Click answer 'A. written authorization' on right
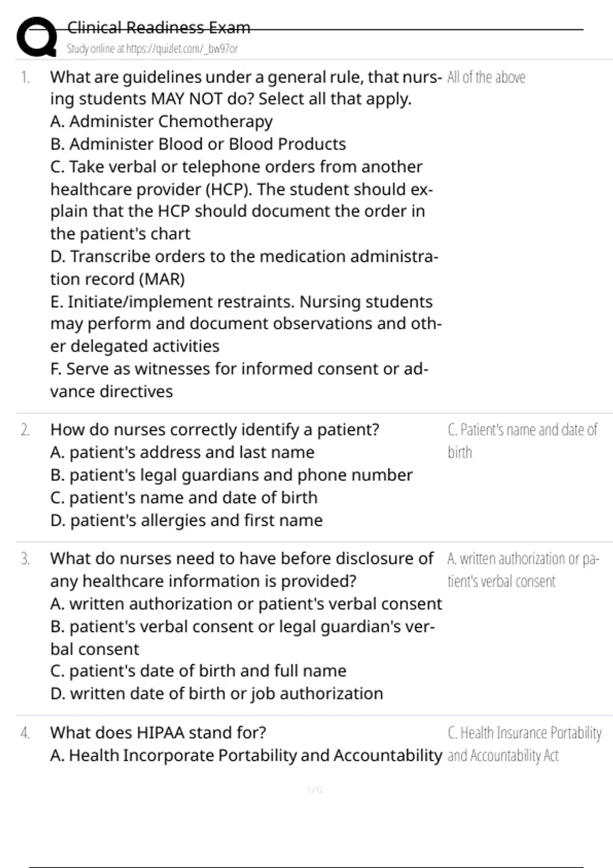The width and height of the screenshot is (613, 868). (x=524, y=570)
